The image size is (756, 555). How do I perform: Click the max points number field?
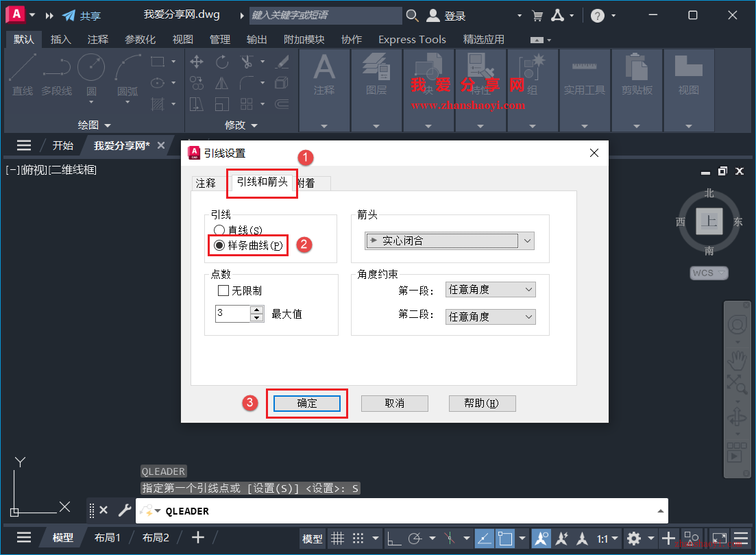click(233, 313)
